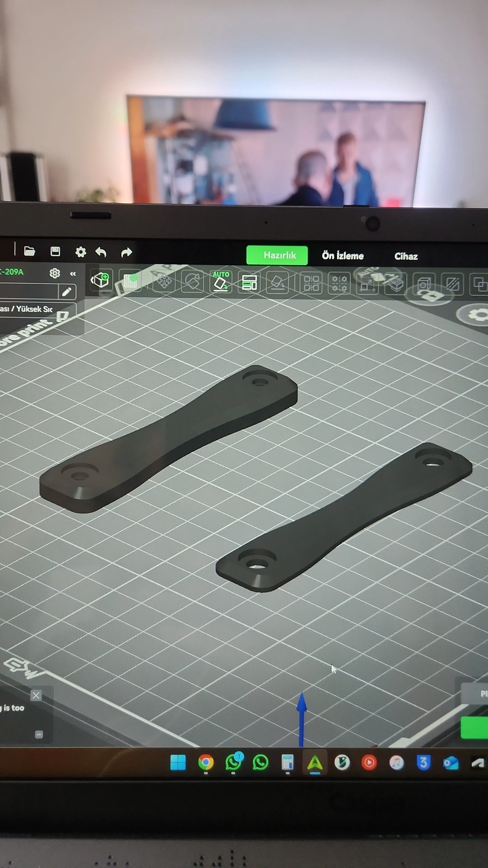Click the Undo arrow button
This screenshot has width=488, height=868.
pos(101,252)
